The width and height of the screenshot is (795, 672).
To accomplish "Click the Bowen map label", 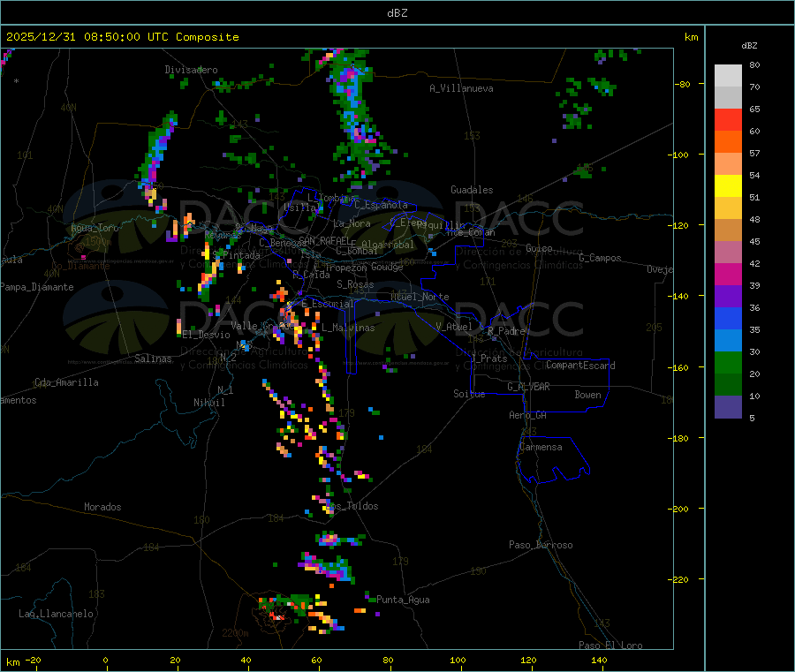I will click(588, 395).
